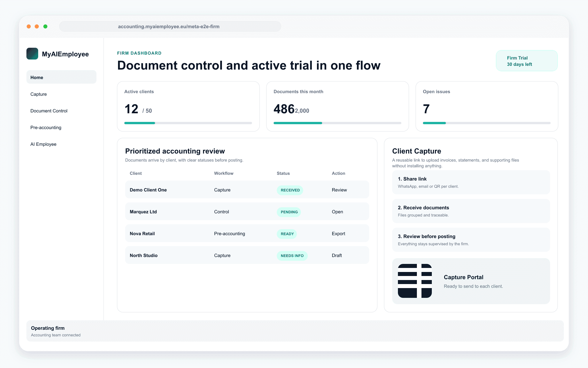
Task: Click the Operating firm footer label
Action: 48,328
